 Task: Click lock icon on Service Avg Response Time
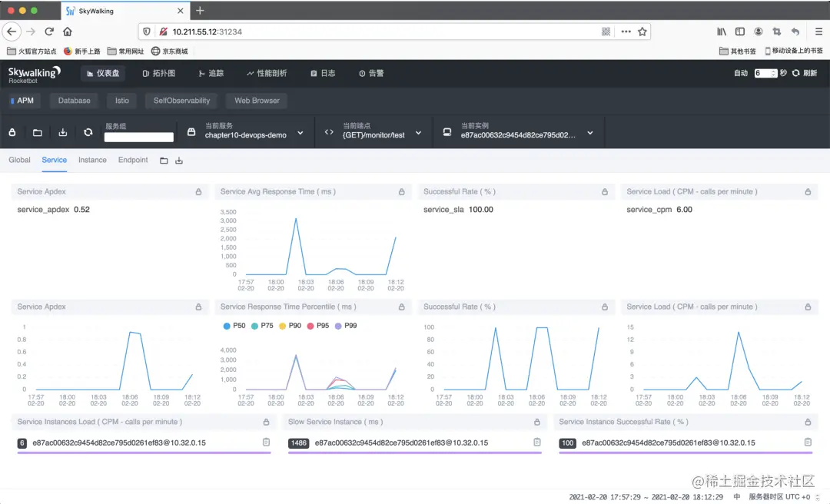coord(402,191)
